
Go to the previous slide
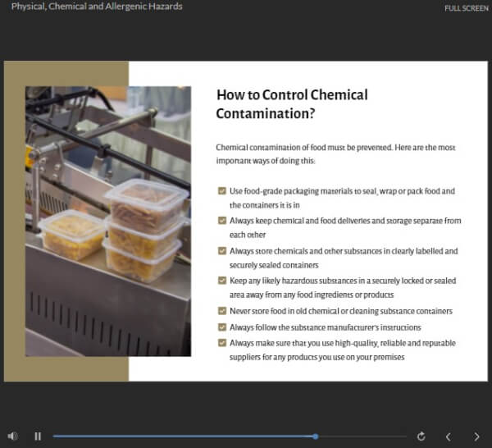coord(449,437)
